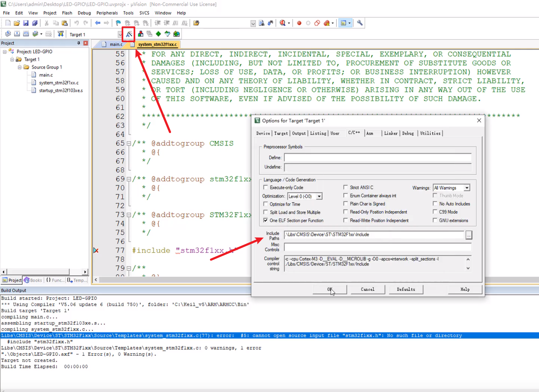Click the Find in Files folder icon
539x392 pixels.
coord(196,23)
